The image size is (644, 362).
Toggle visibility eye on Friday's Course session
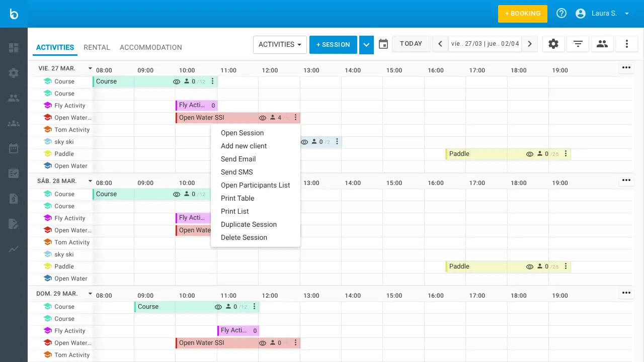point(177,81)
